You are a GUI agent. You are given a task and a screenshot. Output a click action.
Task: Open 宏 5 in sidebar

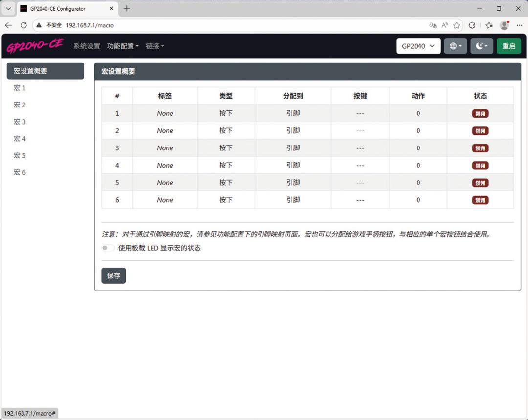tap(20, 155)
